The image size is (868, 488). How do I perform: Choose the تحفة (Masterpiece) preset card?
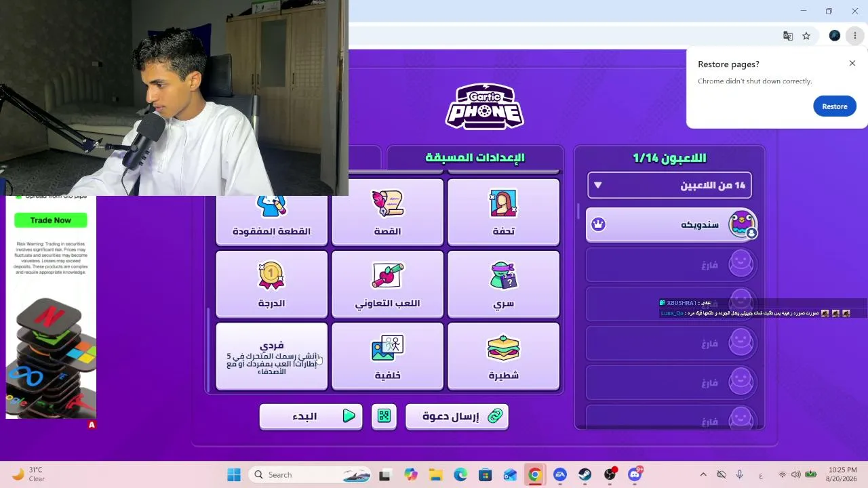click(x=503, y=211)
